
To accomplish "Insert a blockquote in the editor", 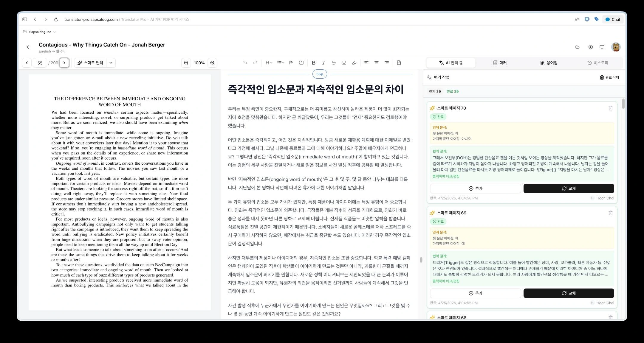I will pos(291,63).
